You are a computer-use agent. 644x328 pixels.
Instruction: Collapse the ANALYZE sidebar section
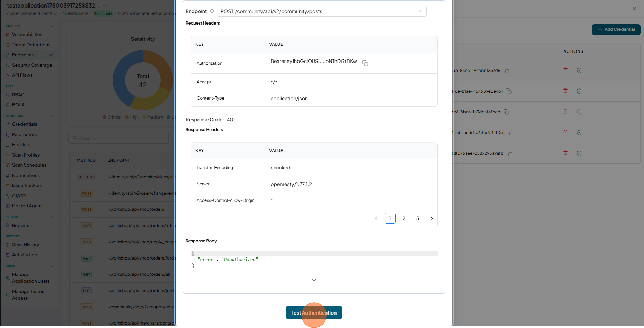[52, 26]
